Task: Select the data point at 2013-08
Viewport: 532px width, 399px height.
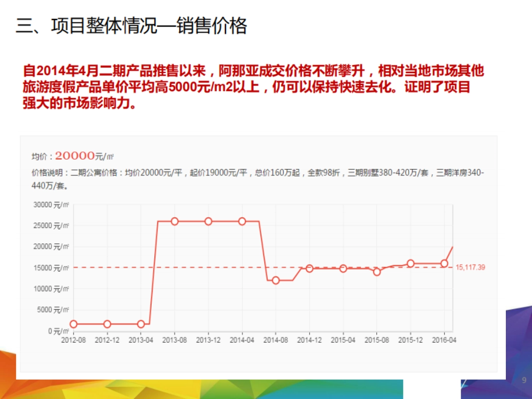Action: pyautogui.click(x=175, y=220)
